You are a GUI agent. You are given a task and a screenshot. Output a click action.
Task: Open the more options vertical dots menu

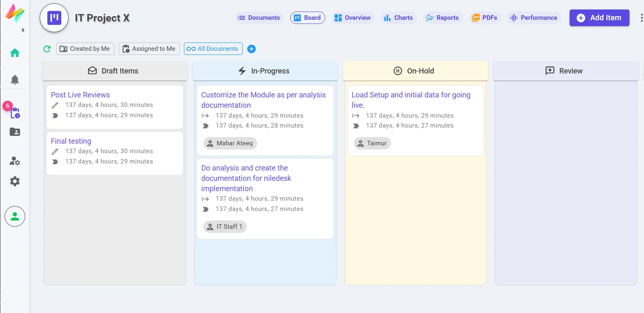[641, 18]
